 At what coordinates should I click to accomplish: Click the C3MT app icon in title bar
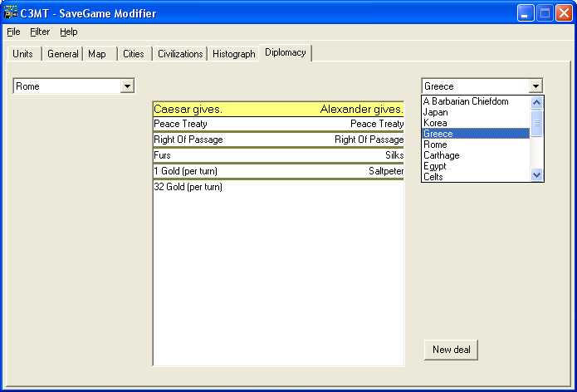coord(12,13)
